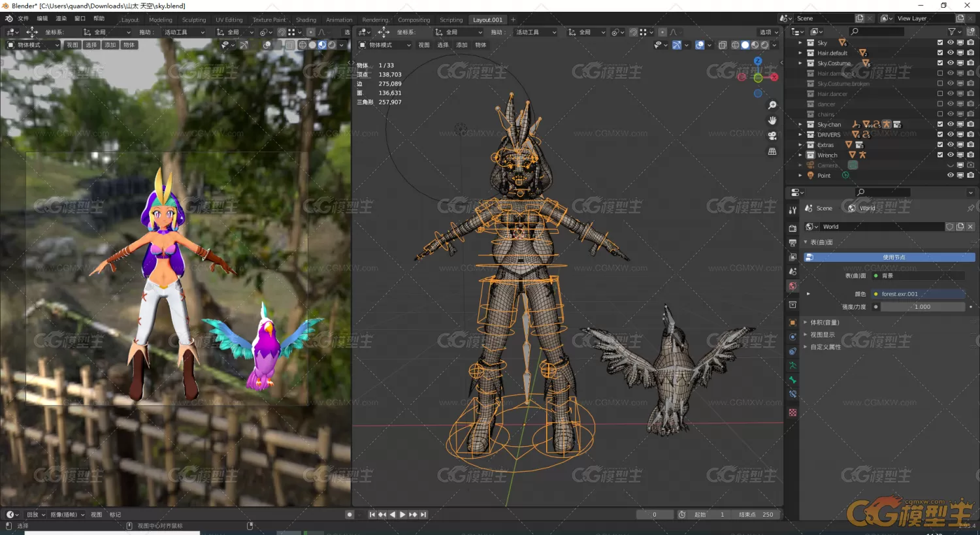
Task: Toggle Point light eye visibility
Action: pyautogui.click(x=951, y=175)
